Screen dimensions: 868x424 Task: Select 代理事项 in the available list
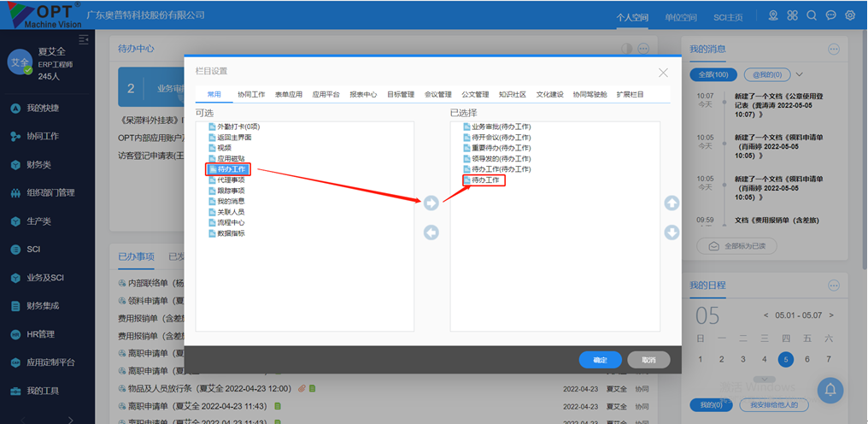[231, 180]
